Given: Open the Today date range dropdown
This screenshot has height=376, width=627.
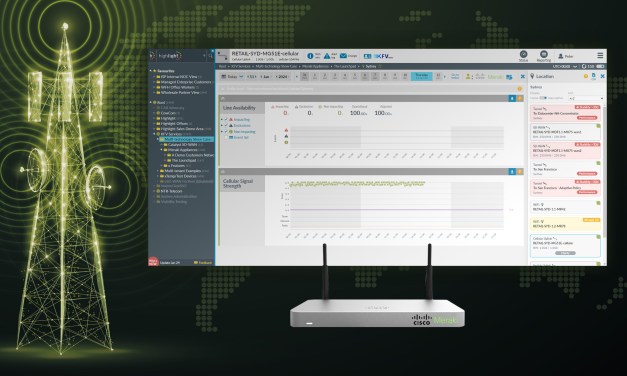Looking at the screenshot, I should tap(232, 76).
